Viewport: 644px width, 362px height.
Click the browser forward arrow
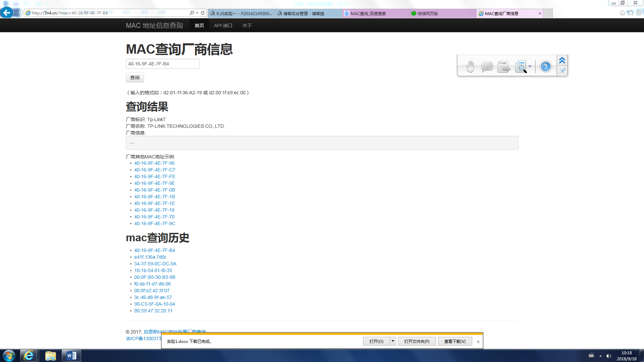pyautogui.click(x=18, y=13)
